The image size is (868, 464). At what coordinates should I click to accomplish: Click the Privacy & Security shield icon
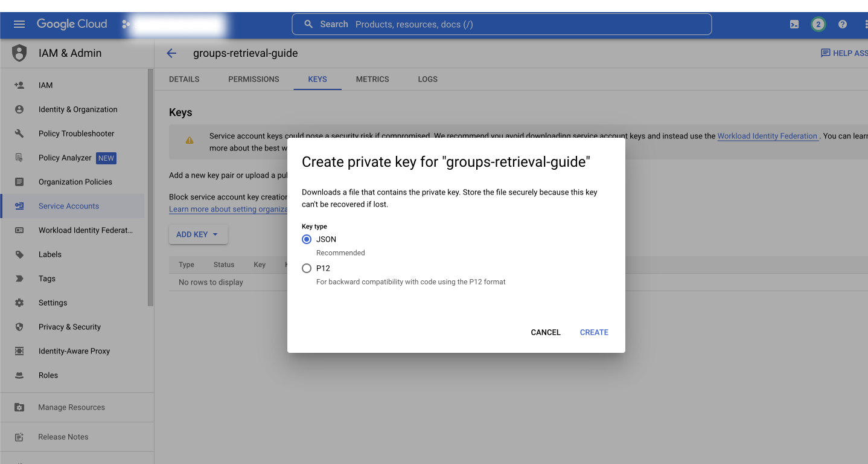(x=19, y=327)
